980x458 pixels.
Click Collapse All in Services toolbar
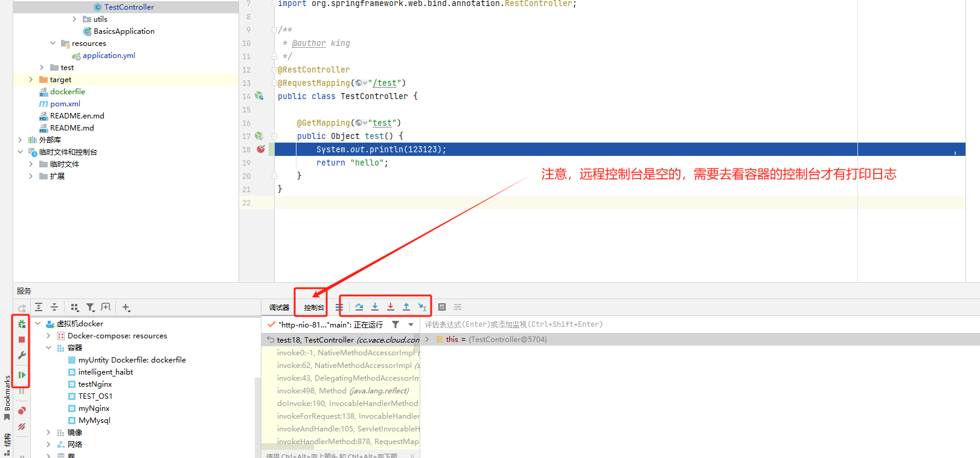pyautogui.click(x=54, y=307)
